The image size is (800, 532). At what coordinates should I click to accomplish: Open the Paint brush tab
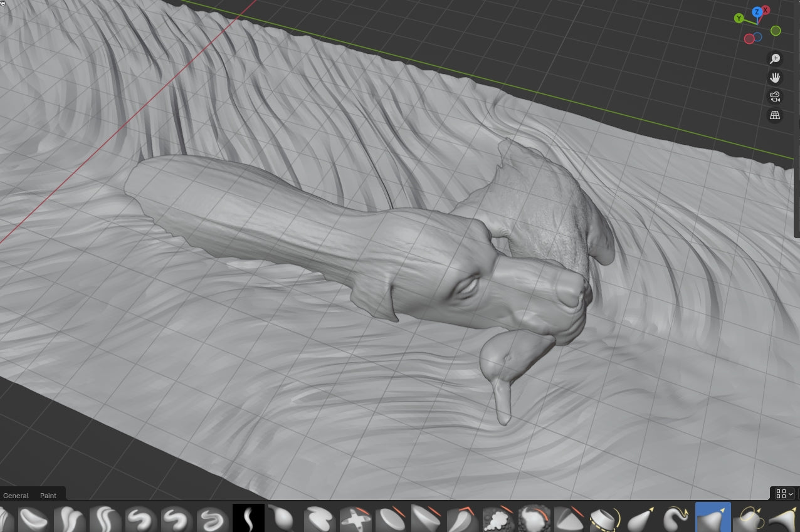[x=48, y=495]
